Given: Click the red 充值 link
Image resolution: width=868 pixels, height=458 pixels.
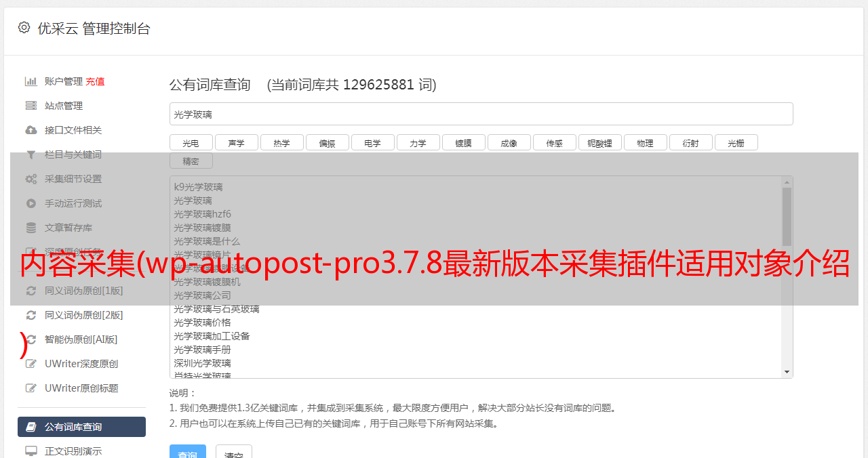Looking at the screenshot, I should [x=95, y=81].
